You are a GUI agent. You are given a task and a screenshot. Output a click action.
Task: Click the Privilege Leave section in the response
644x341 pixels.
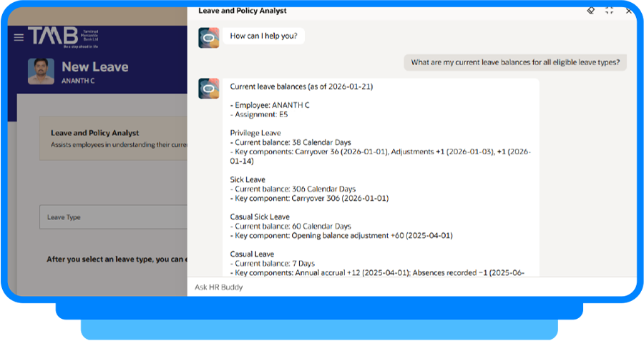pos(255,133)
